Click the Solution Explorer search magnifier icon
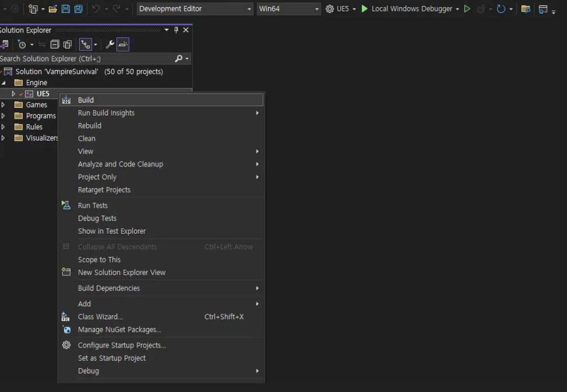 [179, 59]
